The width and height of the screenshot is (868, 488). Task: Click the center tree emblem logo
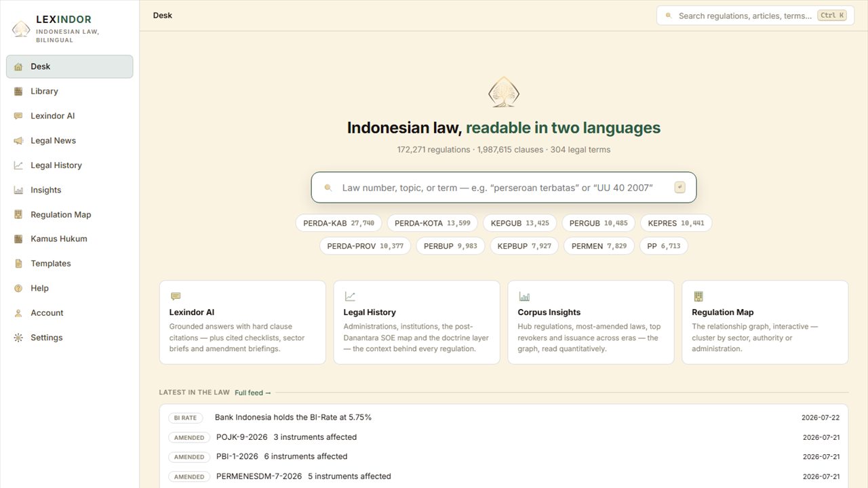click(x=504, y=91)
